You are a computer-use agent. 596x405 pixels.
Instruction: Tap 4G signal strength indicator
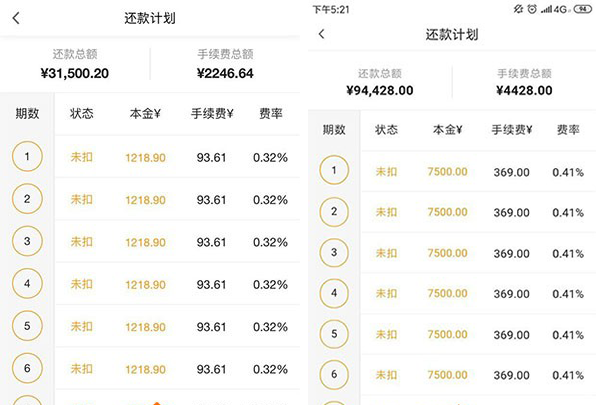coord(554,9)
